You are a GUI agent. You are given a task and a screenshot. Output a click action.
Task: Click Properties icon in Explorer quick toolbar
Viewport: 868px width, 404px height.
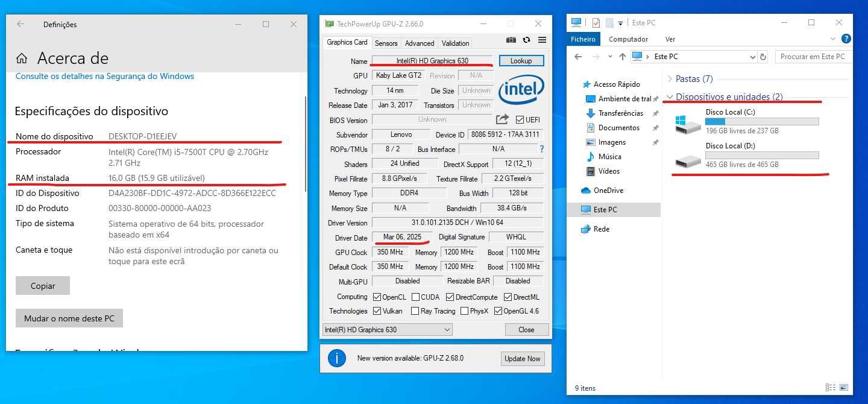tap(596, 23)
